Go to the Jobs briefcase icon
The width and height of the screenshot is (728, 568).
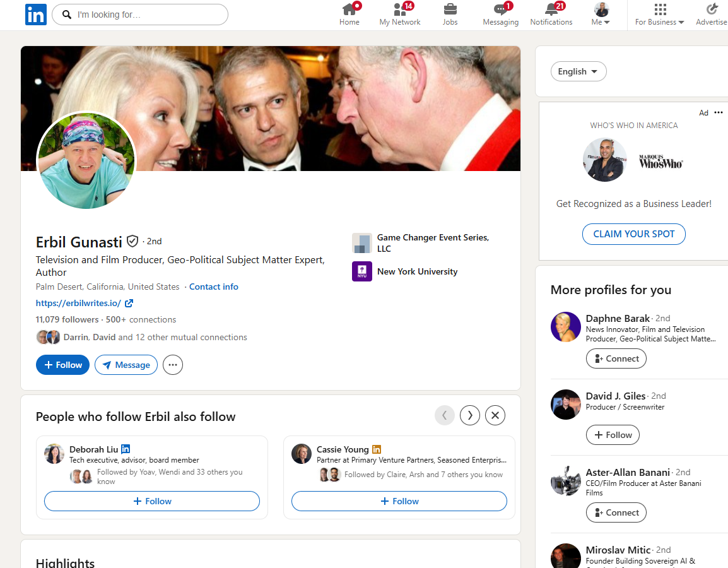click(x=450, y=9)
